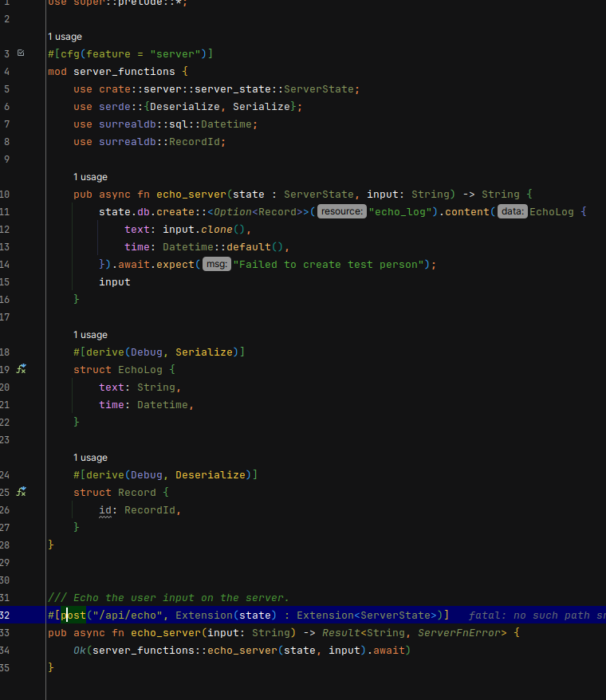
Task: Open "1 usage" hint above mod server_functions
Action: pyautogui.click(x=65, y=37)
